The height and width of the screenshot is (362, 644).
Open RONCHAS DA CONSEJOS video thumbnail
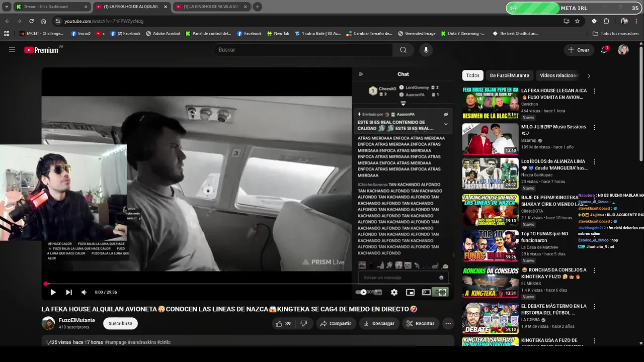click(490, 282)
